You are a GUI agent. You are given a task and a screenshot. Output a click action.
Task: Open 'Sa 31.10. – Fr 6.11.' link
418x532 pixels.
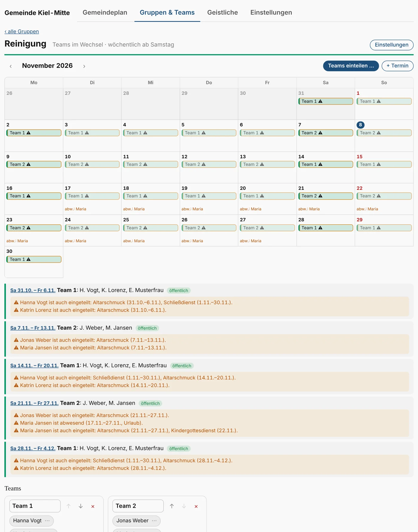click(33, 291)
